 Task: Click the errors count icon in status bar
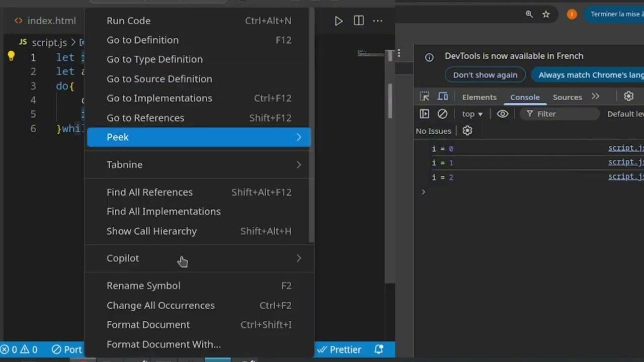point(9,349)
